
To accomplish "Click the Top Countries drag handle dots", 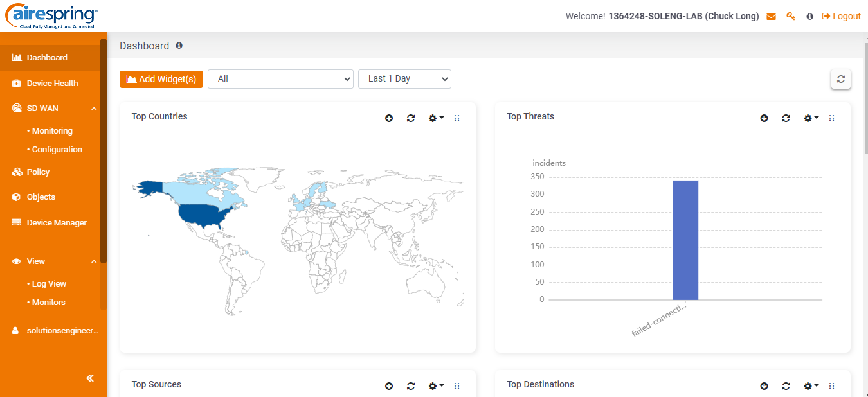I will pos(457,118).
